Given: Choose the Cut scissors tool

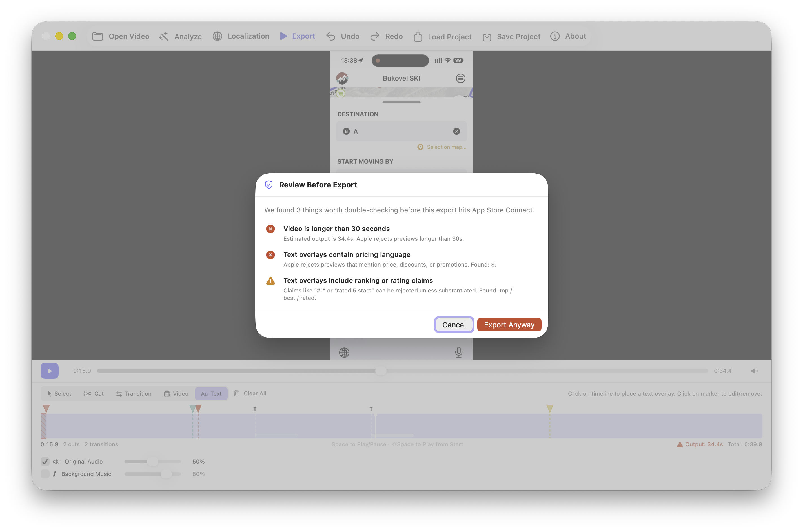Looking at the screenshot, I should click(x=94, y=394).
